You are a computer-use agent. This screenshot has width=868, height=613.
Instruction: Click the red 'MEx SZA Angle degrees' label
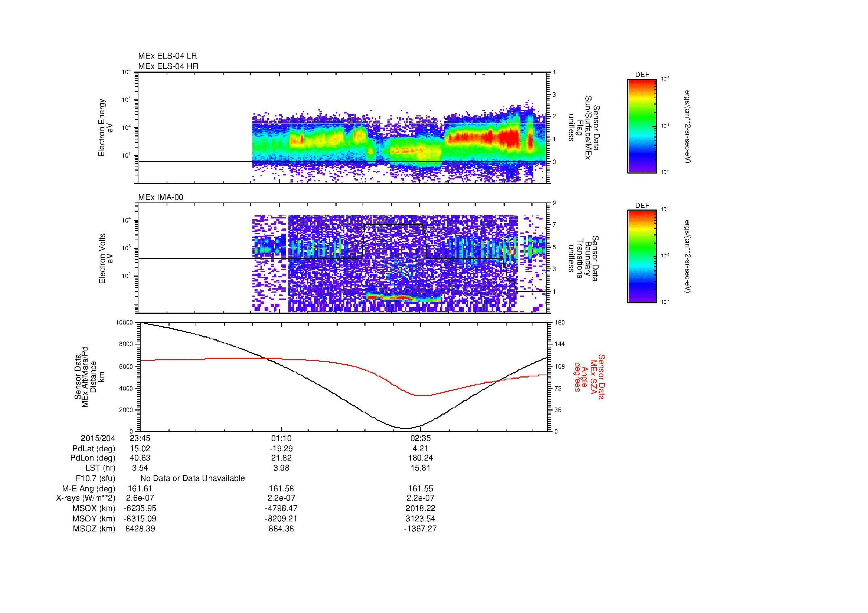tap(589, 376)
